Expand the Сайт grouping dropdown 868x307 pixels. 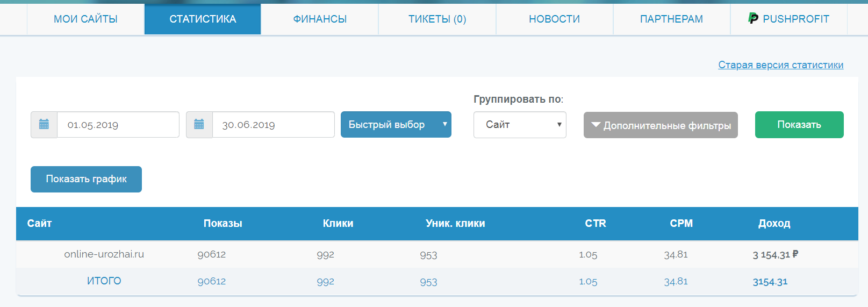tap(519, 125)
